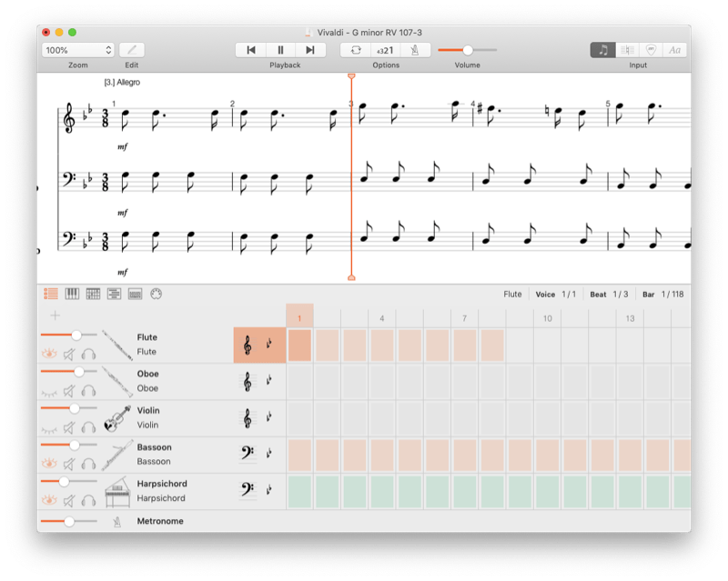Click the [3.] Allegro tempo marking
Screen dimensions: 728x581
(x=122, y=82)
